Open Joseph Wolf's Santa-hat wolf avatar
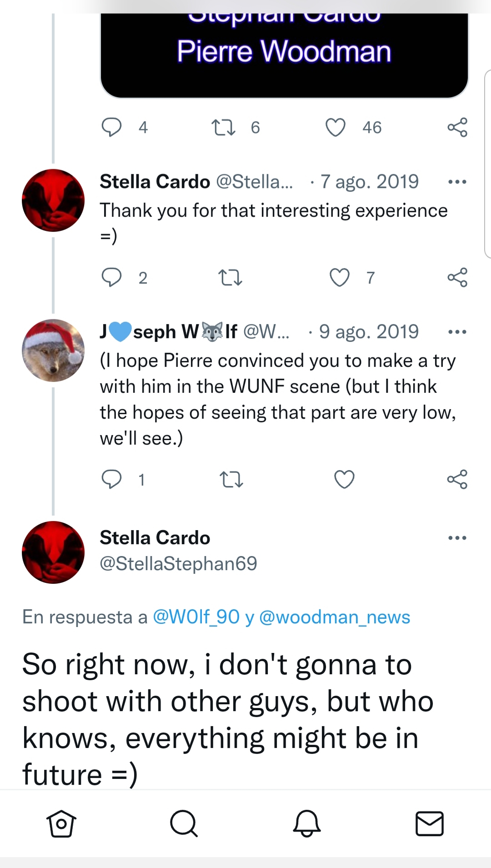Image resolution: width=491 pixels, height=868 pixels. coord(53,351)
